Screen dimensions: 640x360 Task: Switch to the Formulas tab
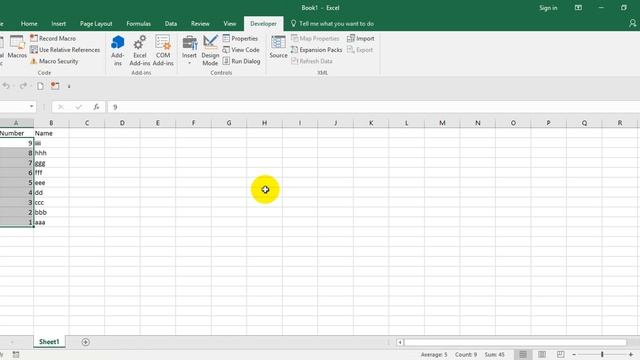click(x=138, y=24)
